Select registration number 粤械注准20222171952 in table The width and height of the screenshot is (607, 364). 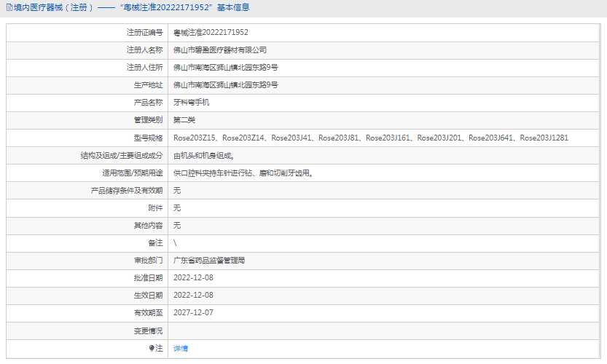pyautogui.click(x=211, y=33)
